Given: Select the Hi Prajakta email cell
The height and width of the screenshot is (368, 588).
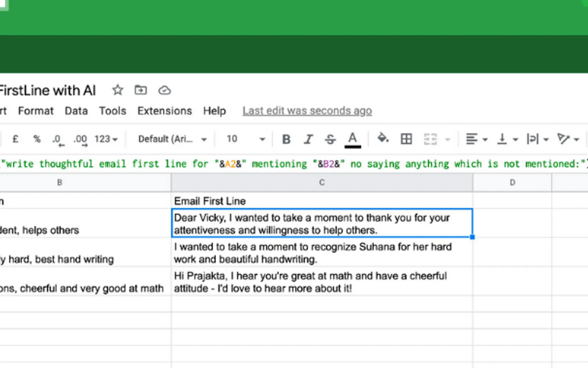Looking at the screenshot, I should tap(322, 282).
